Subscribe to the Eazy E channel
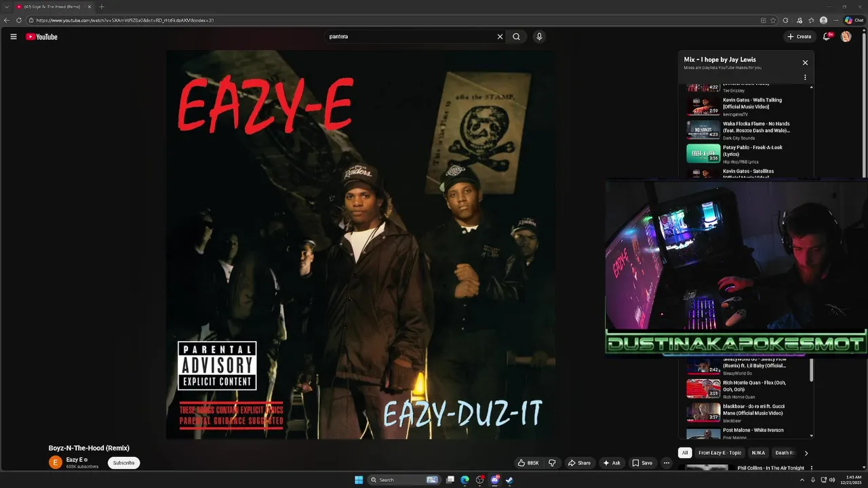 (123, 463)
